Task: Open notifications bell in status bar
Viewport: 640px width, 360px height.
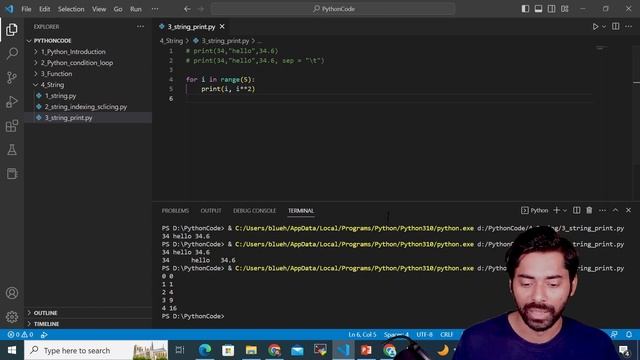Action: [629, 335]
